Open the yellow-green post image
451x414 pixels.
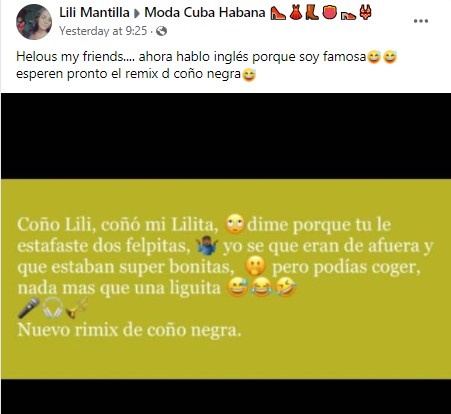tap(226, 279)
